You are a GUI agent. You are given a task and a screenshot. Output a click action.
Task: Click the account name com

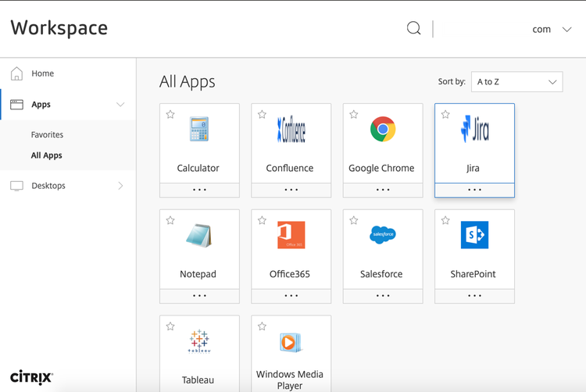[x=541, y=30]
